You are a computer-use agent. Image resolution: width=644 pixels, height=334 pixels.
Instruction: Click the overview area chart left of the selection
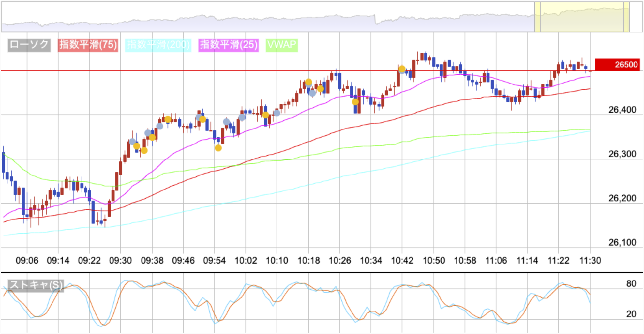[261, 20]
